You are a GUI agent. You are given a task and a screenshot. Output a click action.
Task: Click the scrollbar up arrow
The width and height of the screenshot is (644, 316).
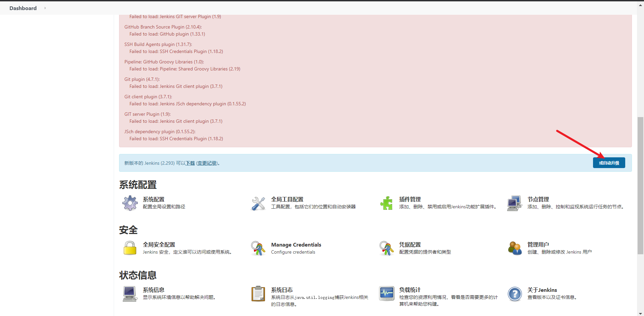(640, 5)
